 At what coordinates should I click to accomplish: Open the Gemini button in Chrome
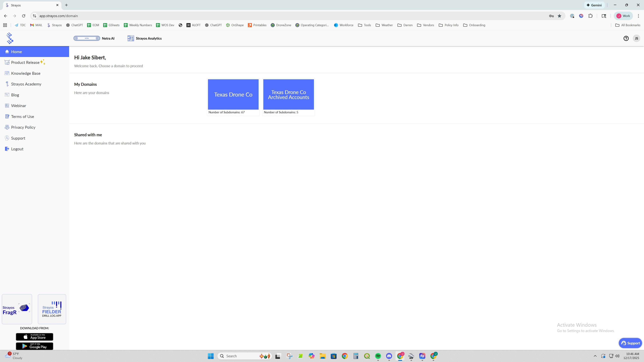[594, 5]
